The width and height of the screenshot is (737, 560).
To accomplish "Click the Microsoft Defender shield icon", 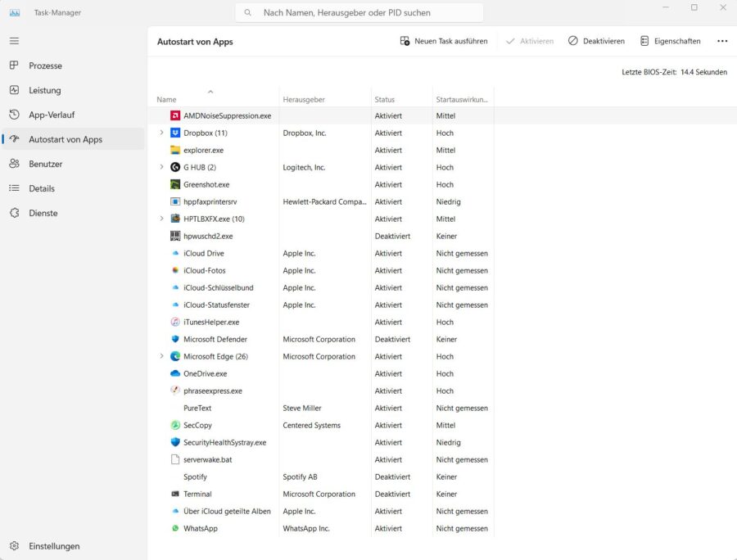I will [x=175, y=339].
